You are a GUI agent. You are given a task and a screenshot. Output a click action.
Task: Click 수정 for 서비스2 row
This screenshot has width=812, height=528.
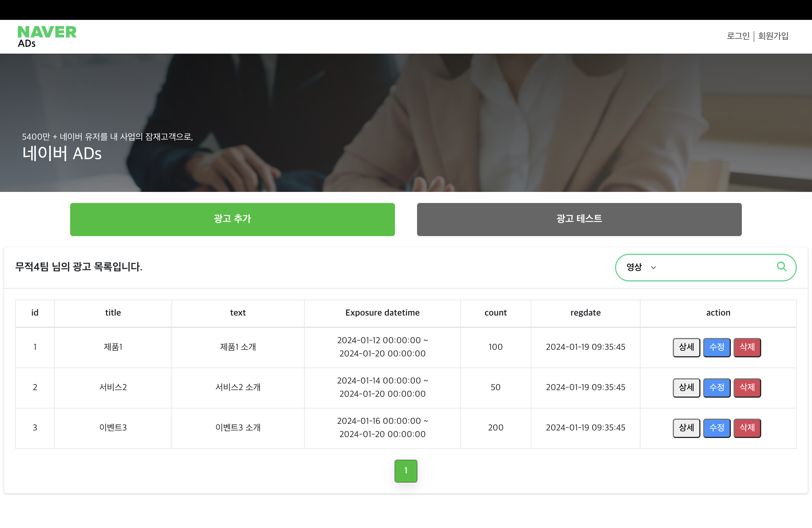tap(716, 387)
